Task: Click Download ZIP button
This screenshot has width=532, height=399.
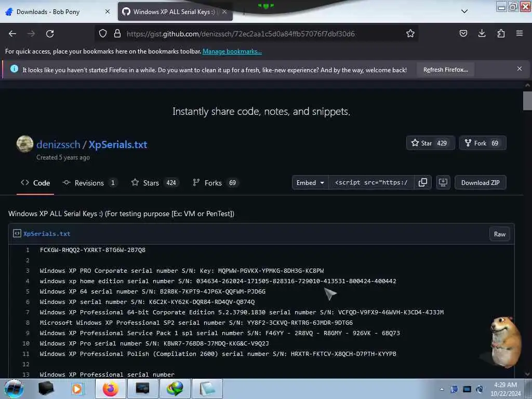Action: (x=480, y=182)
